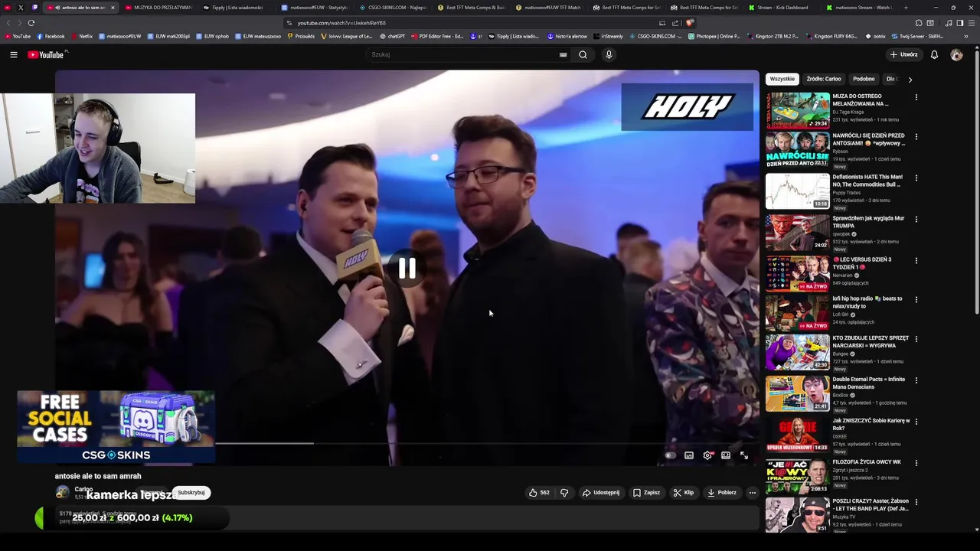Show more filter chips with the arrow

pos(910,79)
